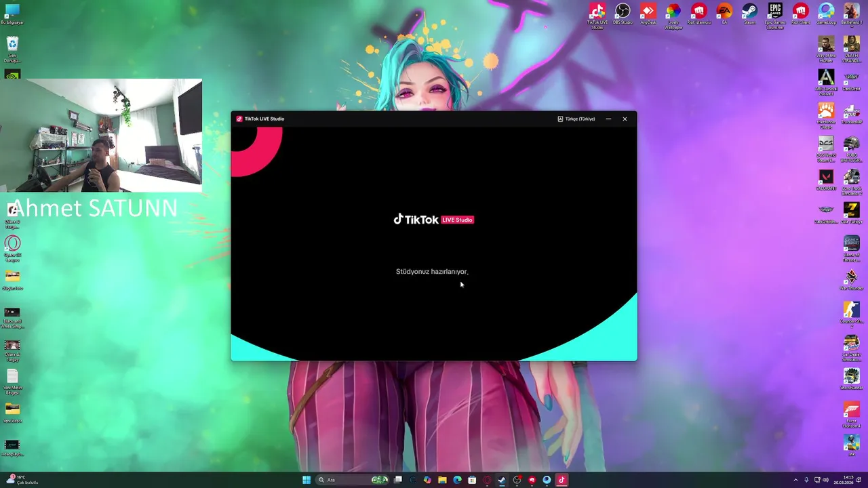Viewport: 868px width, 488px height.
Task: Close the TikTok LIVE Studio window
Action: coord(625,119)
